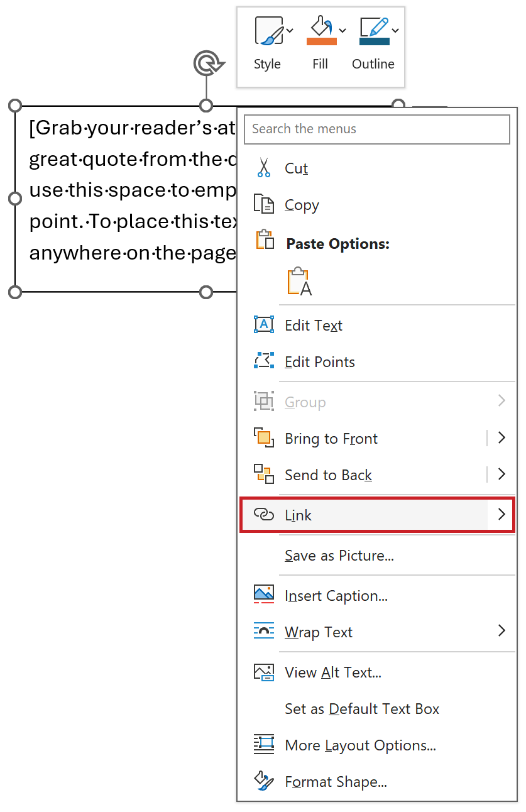Click the Style label in mini toolbar

[x=268, y=64]
